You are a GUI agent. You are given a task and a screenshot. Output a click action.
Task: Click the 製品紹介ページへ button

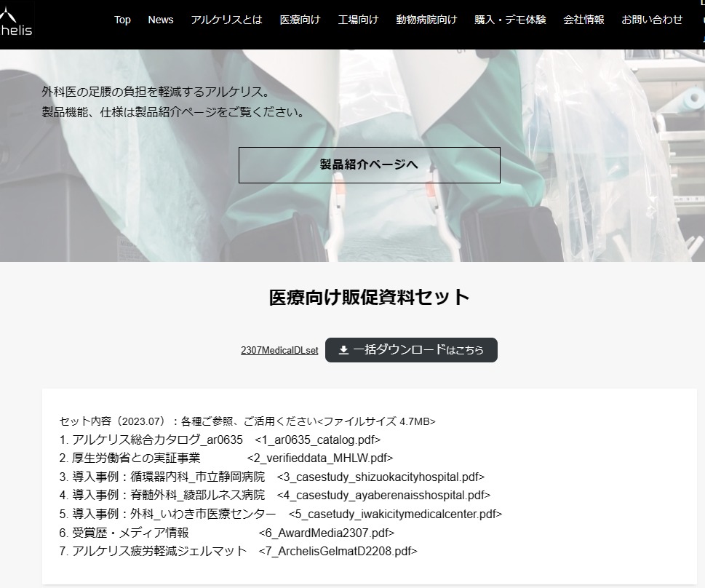369,164
